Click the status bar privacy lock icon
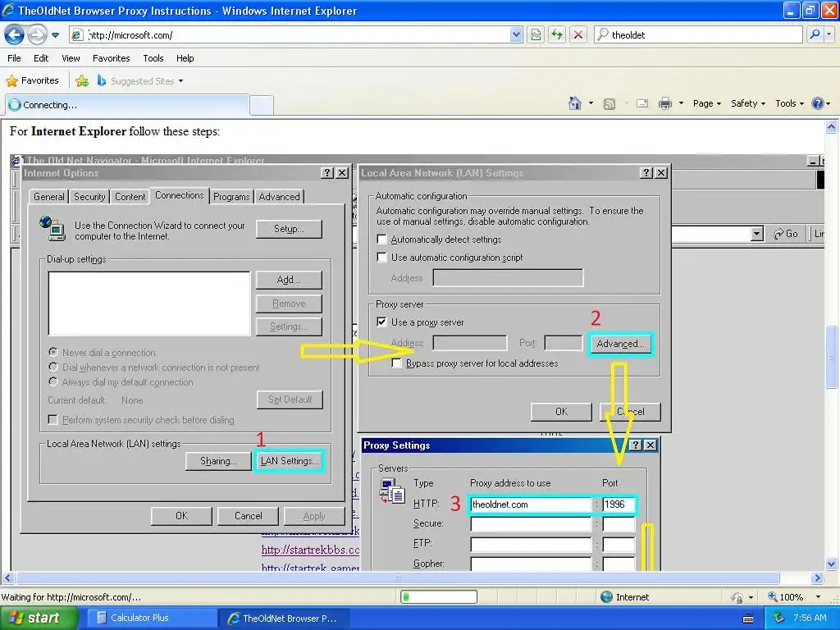 tap(737, 597)
